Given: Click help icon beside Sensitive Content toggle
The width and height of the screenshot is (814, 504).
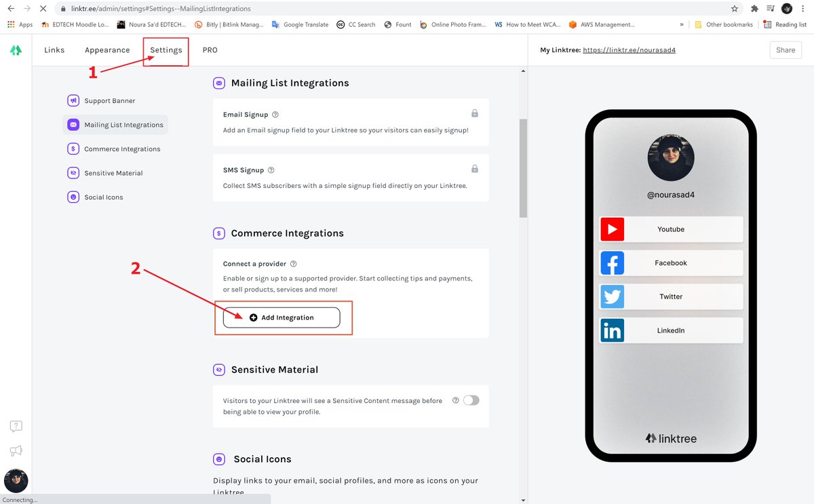Looking at the screenshot, I should tap(456, 400).
